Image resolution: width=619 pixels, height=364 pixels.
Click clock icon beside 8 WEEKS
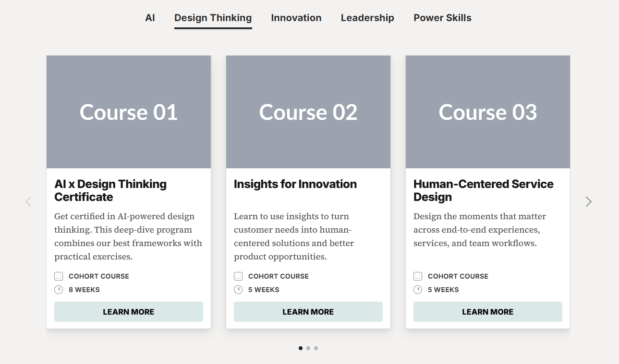click(x=59, y=290)
